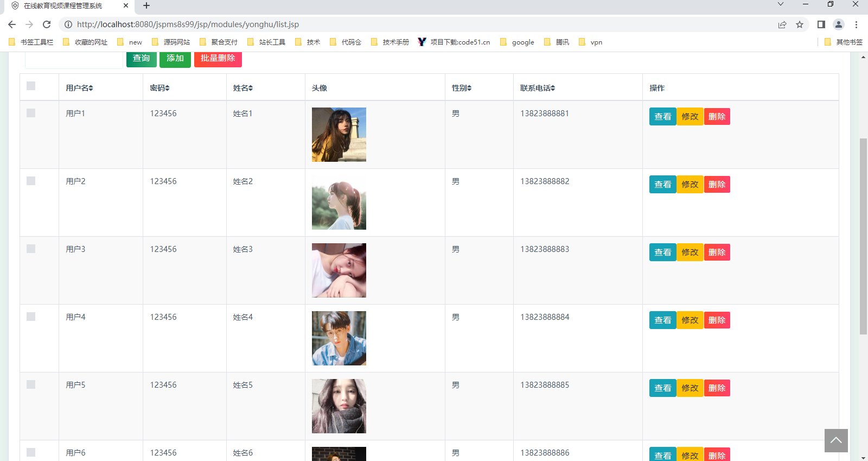Image resolution: width=868 pixels, height=461 pixels.
Task: Tick the checkbox for 用户6
Action: (31, 452)
